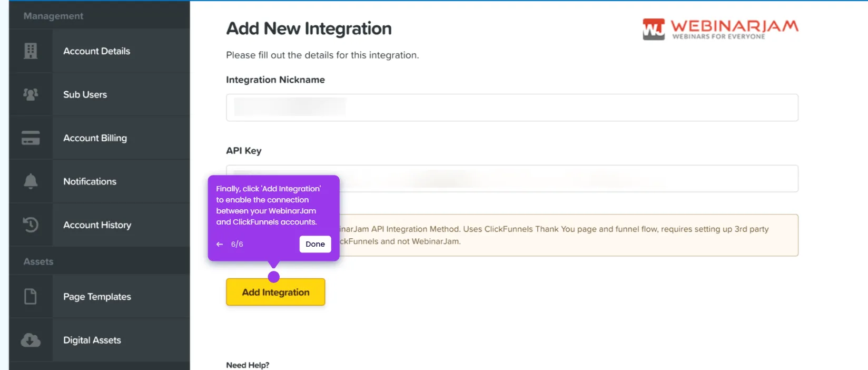Focus the API Key input field
Image resolution: width=868 pixels, height=370 pixels.
pyautogui.click(x=512, y=179)
